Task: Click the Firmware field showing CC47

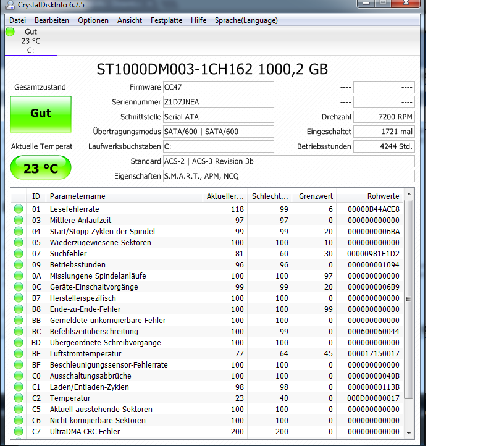Action: point(219,87)
